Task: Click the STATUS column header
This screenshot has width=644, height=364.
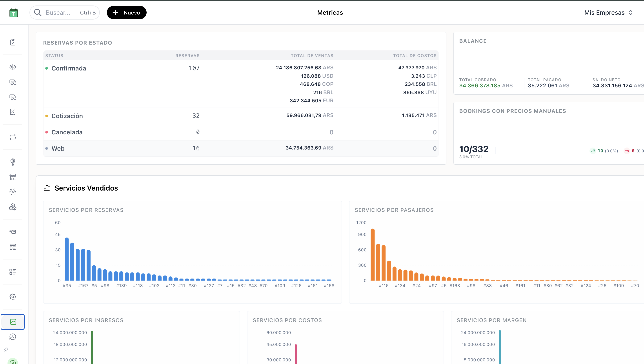Action: 54,56
